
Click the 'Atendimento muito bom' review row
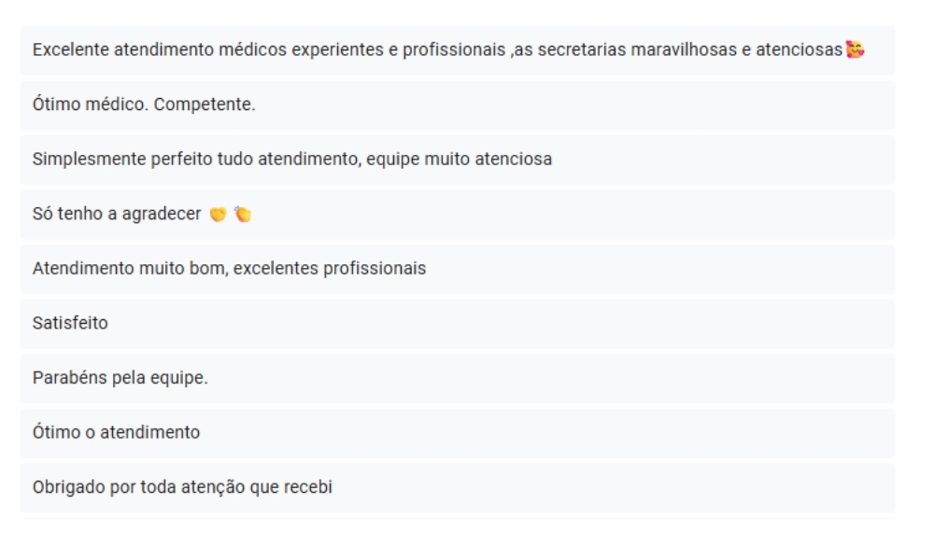[458, 269]
